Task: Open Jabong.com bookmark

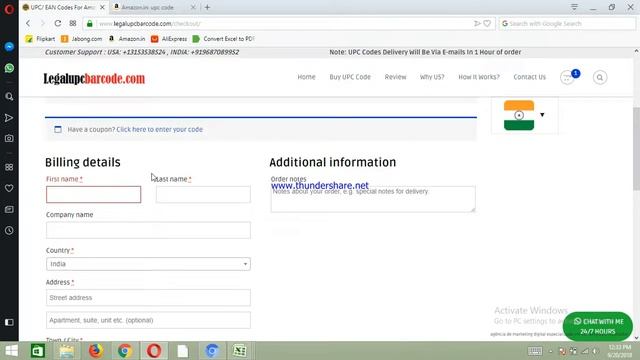Action: [82, 39]
